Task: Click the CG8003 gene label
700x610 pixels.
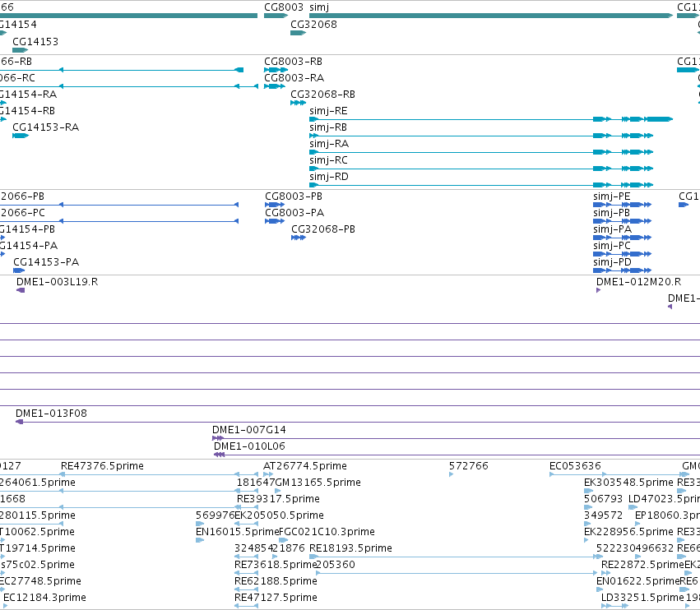Action: coord(284,7)
